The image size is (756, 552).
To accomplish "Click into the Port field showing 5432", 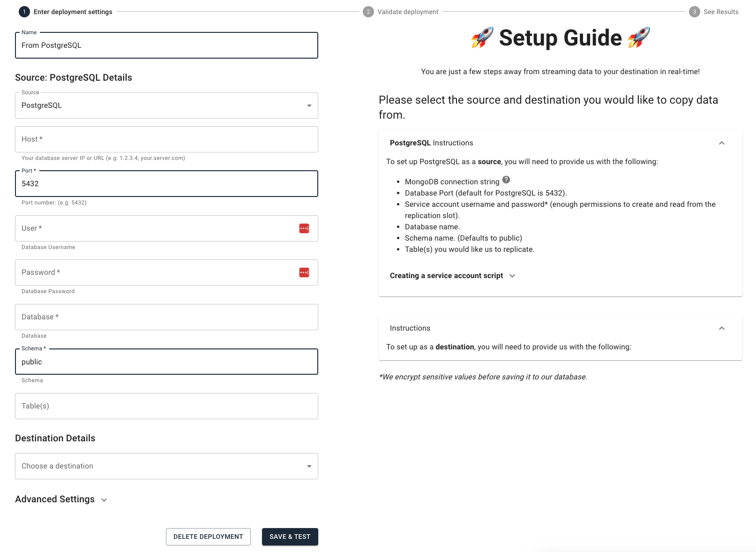I will point(166,184).
